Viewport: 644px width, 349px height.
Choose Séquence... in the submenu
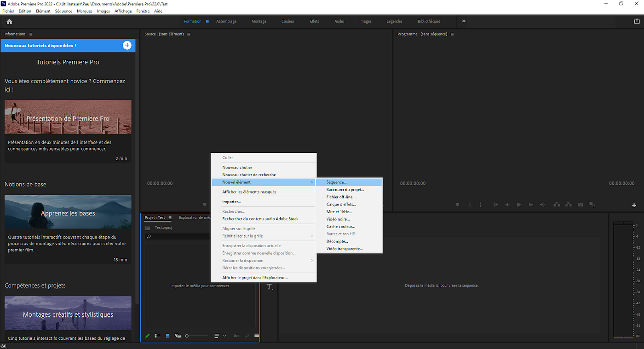coord(349,182)
